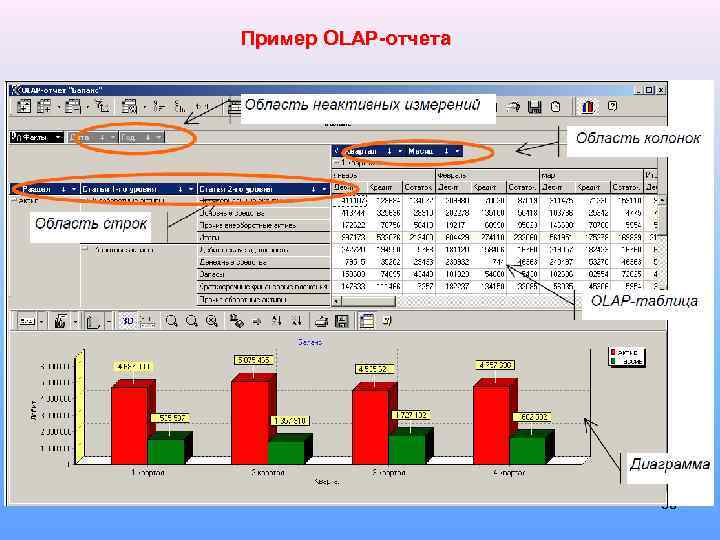Click the paint fill icon in chart toolbar
This screenshot has width=720, height=540.
pos(236,321)
